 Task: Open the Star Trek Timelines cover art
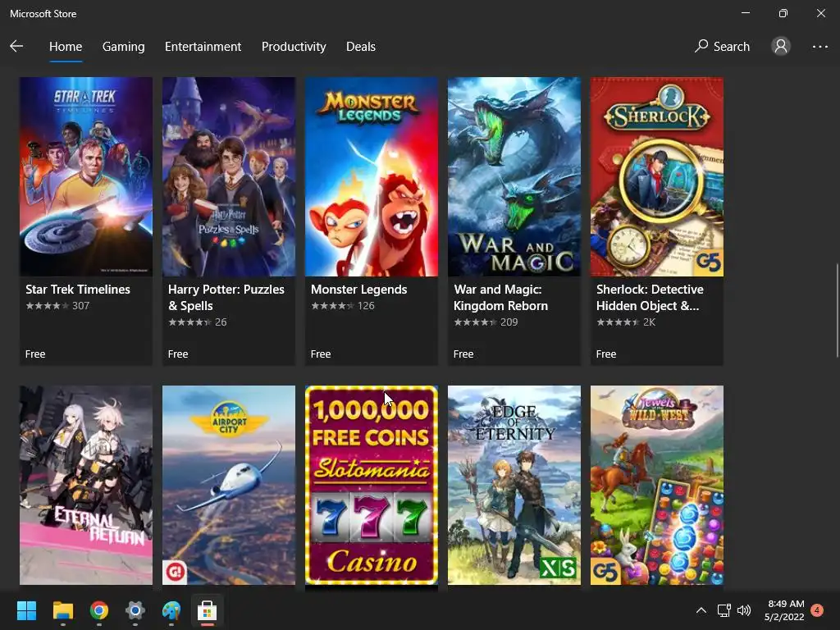(x=86, y=177)
